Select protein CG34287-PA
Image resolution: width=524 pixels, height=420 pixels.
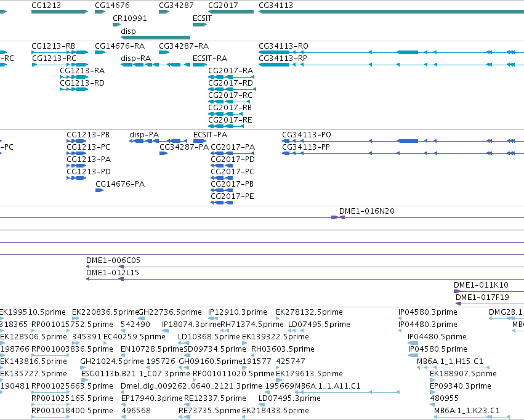point(163,153)
